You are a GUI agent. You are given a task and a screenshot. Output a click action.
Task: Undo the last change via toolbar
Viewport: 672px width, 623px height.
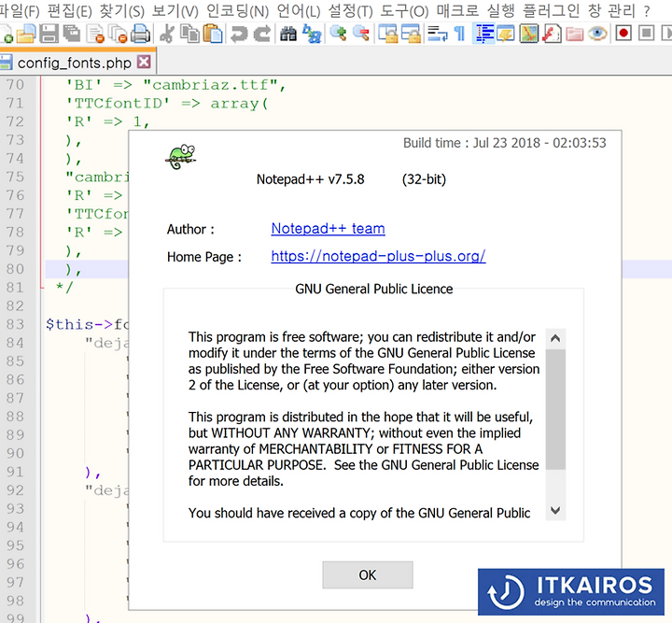pyautogui.click(x=239, y=34)
